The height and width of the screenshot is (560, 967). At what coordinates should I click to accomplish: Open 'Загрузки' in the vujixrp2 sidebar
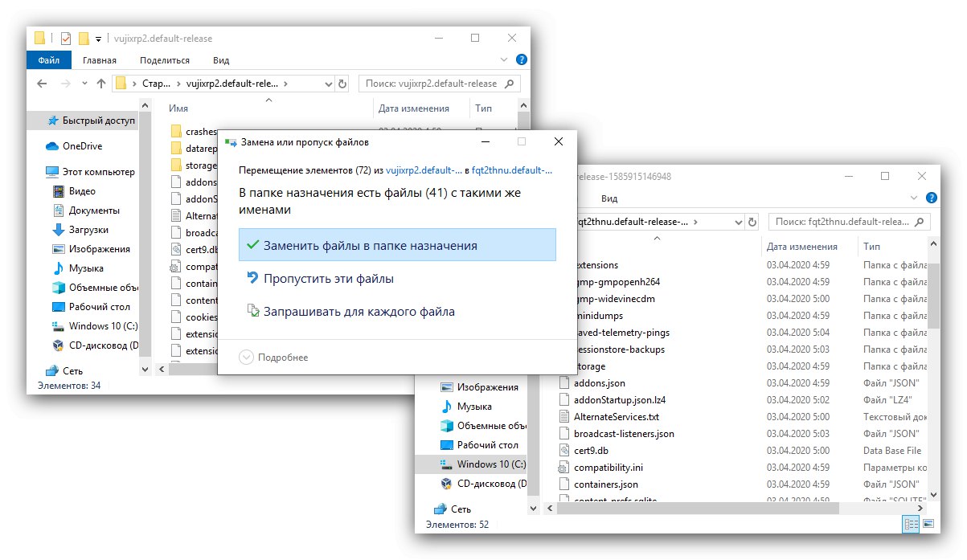[80, 230]
